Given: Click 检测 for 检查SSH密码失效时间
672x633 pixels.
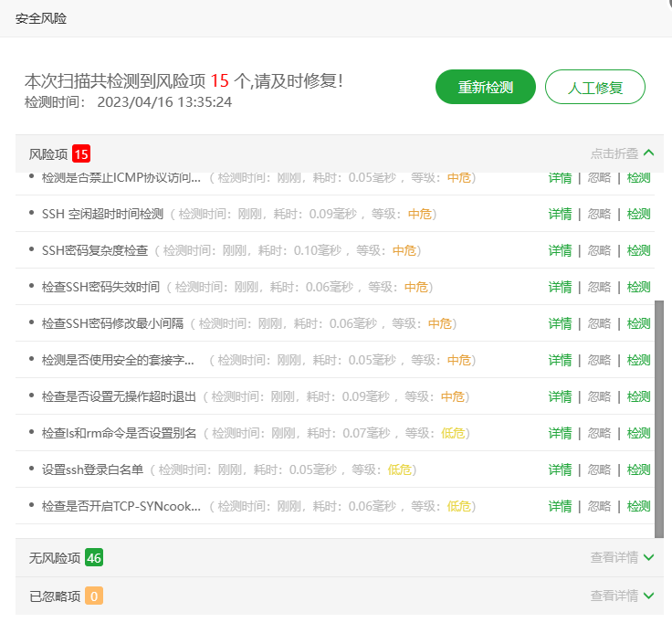Looking at the screenshot, I should click(638, 287).
